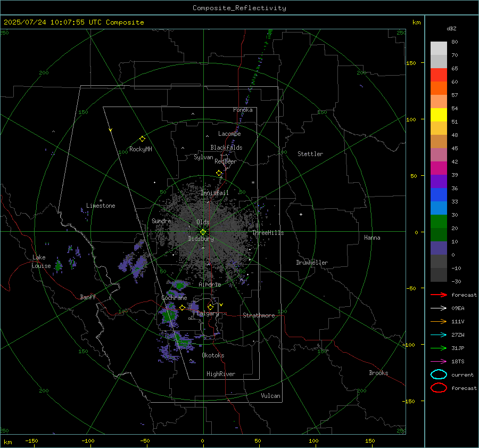
Task: Click the 31JP legend text
Action: point(458,348)
